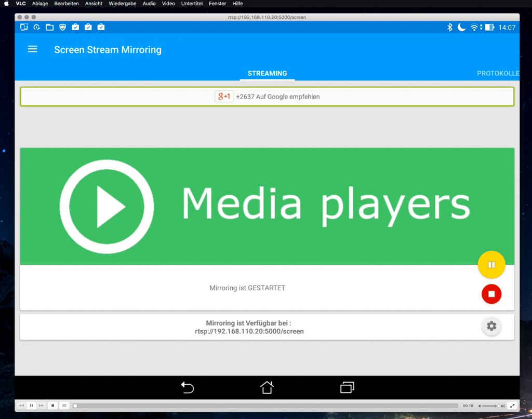Pause playback in VLC controls
The image size is (532, 419).
[x=31, y=406]
